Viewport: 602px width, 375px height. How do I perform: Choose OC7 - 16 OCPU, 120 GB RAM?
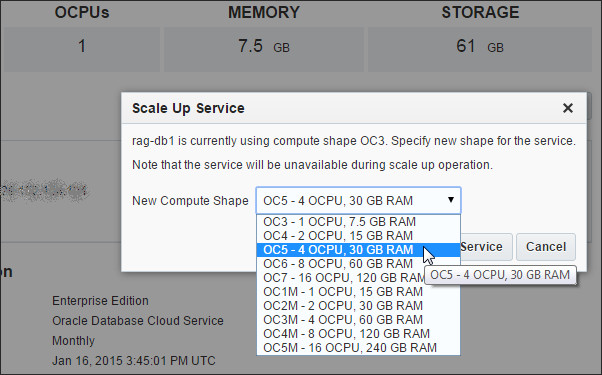342,278
